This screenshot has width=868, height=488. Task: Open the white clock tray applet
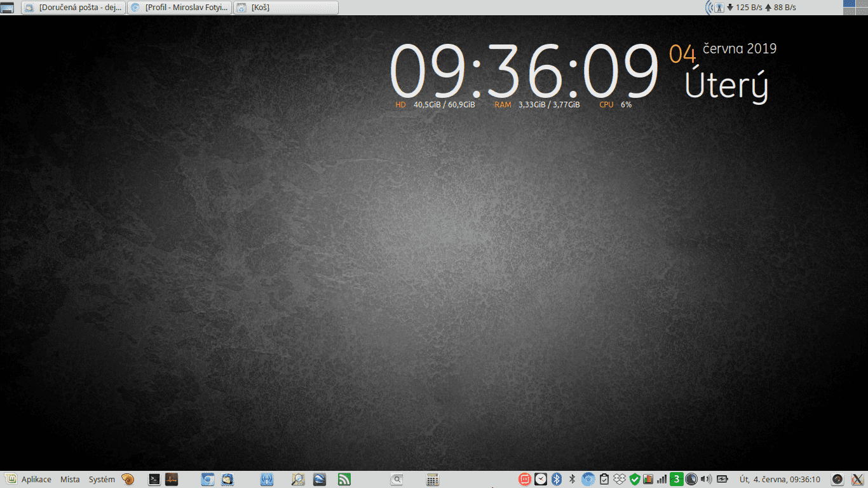pyautogui.click(x=541, y=479)
